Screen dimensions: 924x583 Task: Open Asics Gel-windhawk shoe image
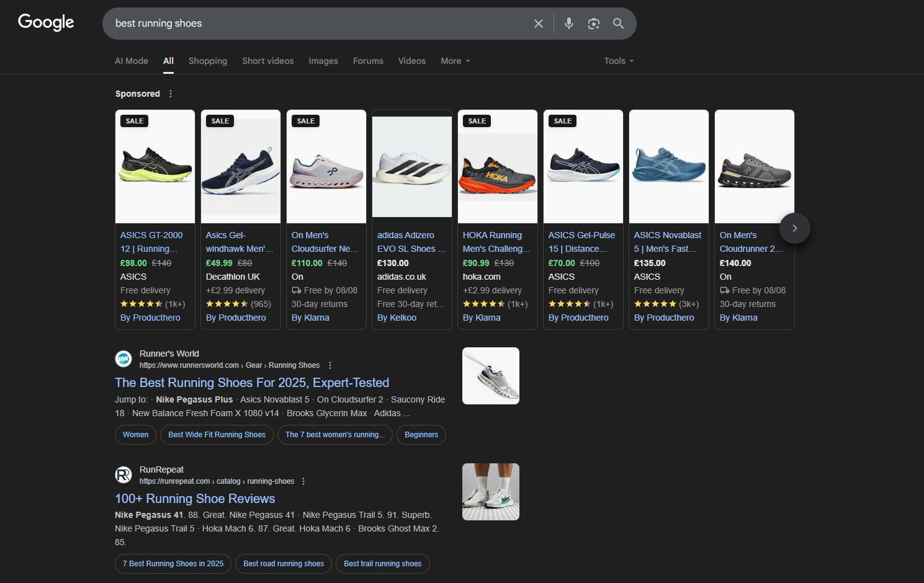[241, 167]
